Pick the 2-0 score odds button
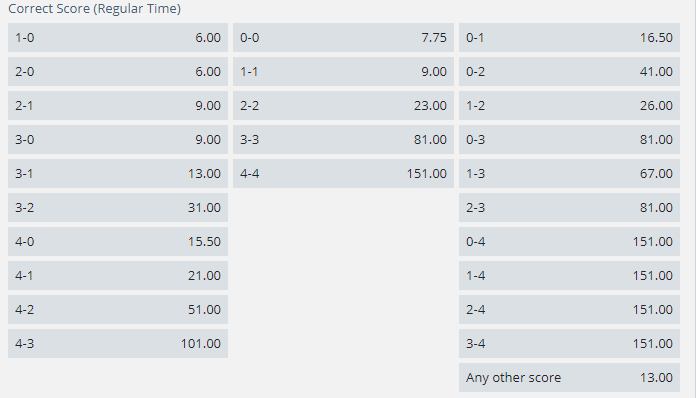Viewport: 696px width, 398px height. pyautogui.click(x=118, y=71)
